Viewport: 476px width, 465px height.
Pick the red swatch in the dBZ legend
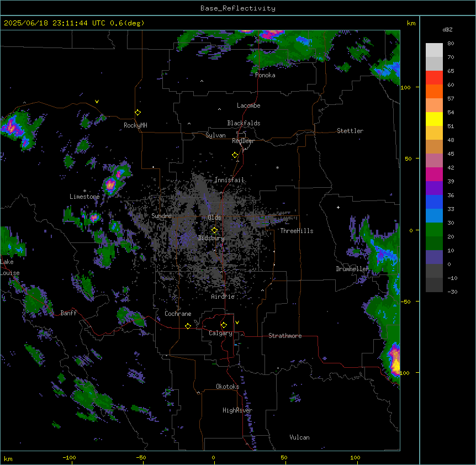click(434, 77)
